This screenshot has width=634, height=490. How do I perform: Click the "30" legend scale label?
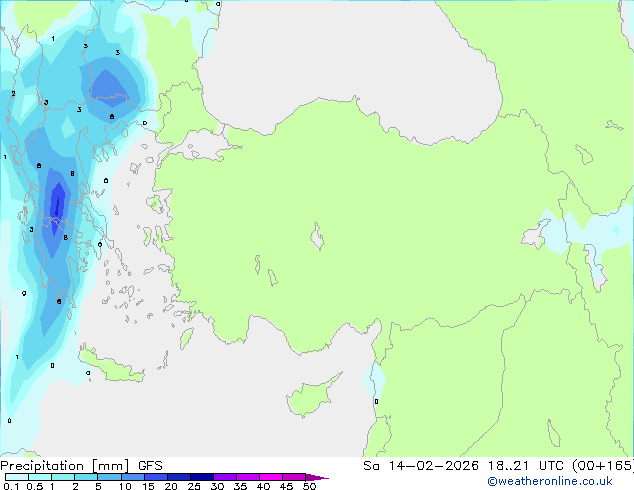(x=217, y=486)
